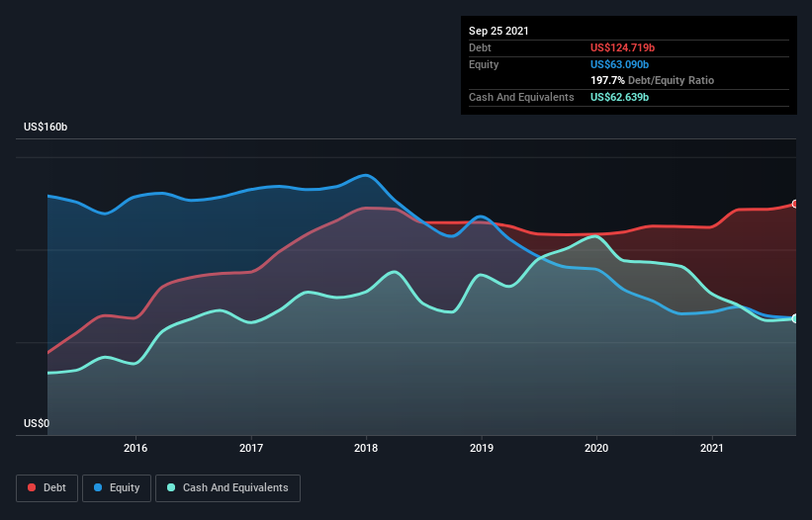Toggle the Equity series legend button
This screenshot has height=520, width=812.
point(117,488)
